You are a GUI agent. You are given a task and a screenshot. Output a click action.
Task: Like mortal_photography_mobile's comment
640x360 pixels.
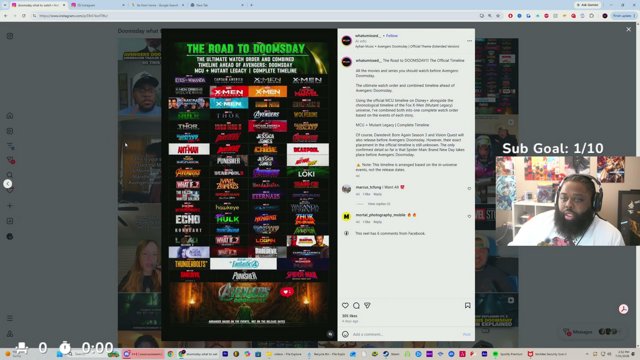click(x=469, y=216)
